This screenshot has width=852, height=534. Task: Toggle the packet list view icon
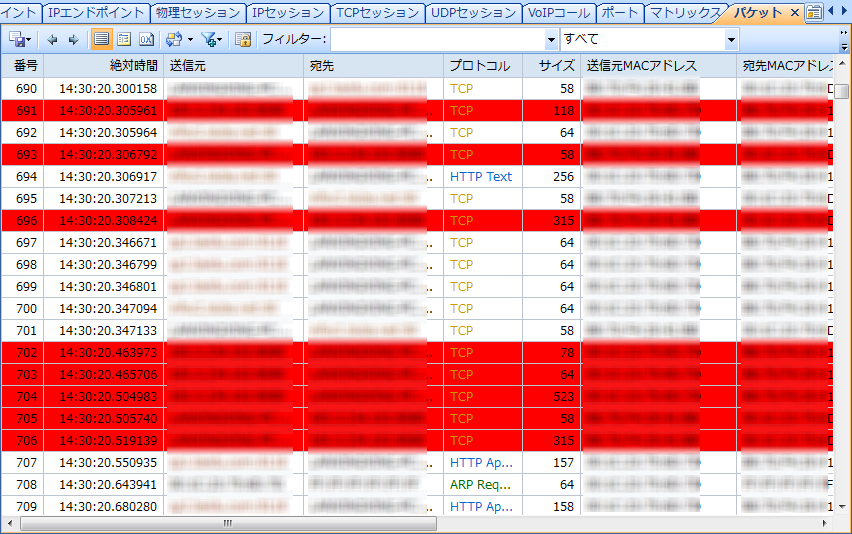tap(101, 39)
